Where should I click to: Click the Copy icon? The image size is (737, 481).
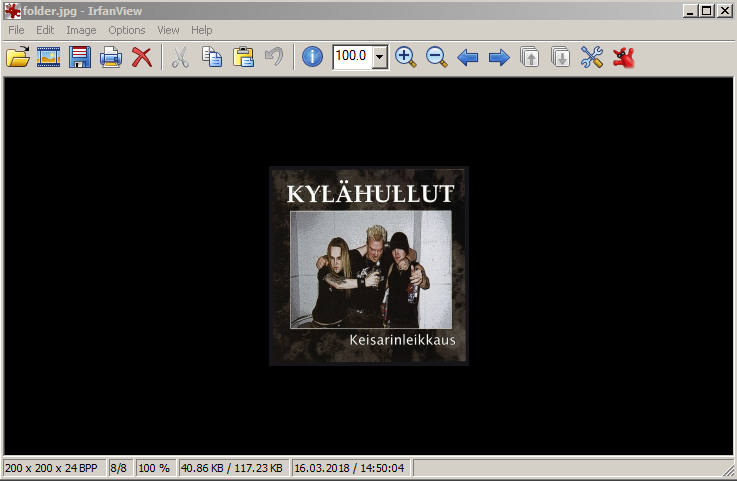[212, 57]
